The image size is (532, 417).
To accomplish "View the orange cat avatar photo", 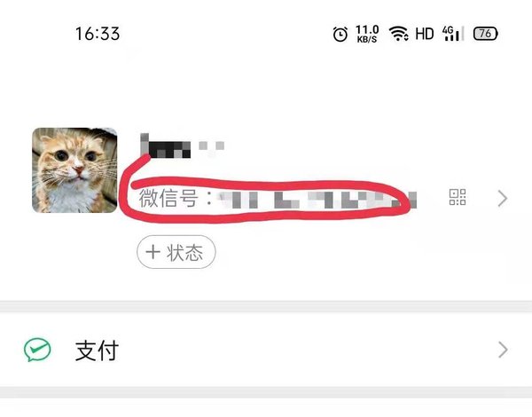I will coord(74,170).
